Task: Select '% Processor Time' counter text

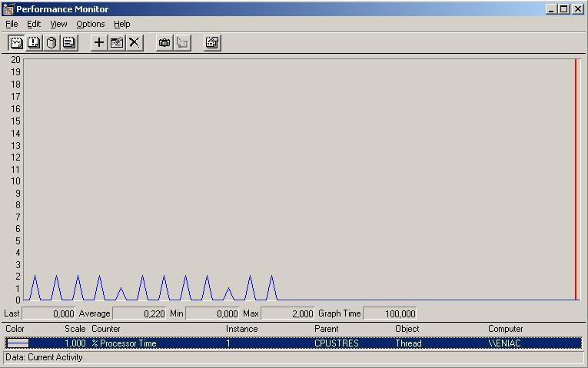Action: coord(124,343)
